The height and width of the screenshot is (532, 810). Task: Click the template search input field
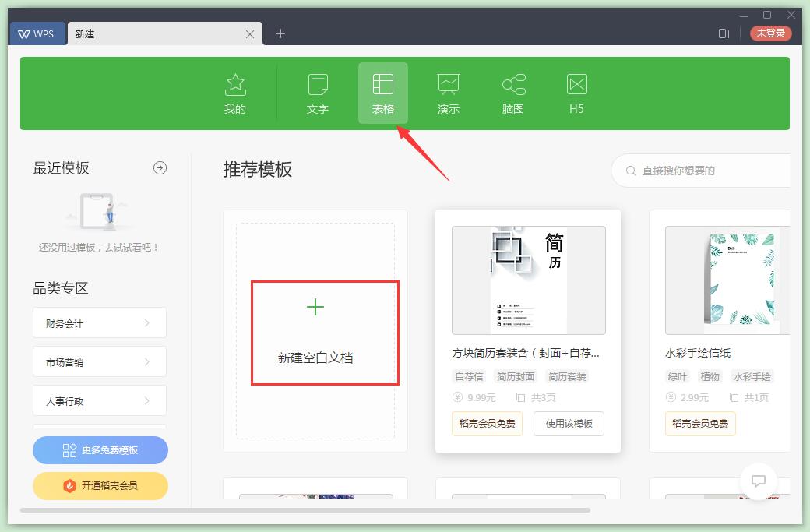click(x=701, y=170)
